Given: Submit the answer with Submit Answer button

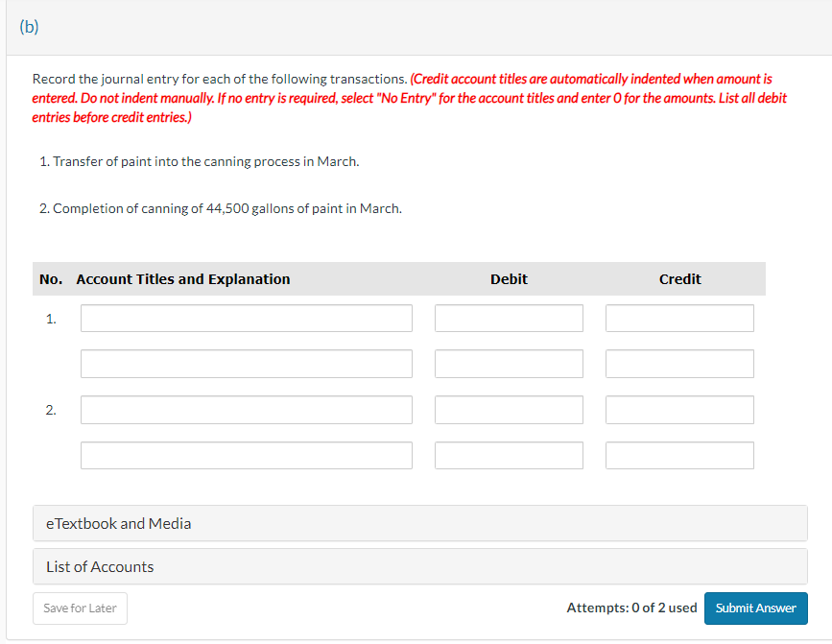Looking at the screenshot, I should (x=755, y=608).
